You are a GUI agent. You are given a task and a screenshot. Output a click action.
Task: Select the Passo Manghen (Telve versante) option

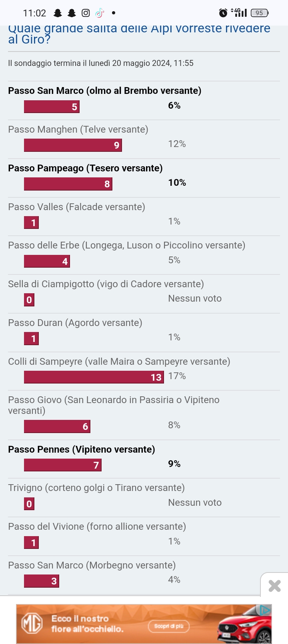(x=78, y=129)
